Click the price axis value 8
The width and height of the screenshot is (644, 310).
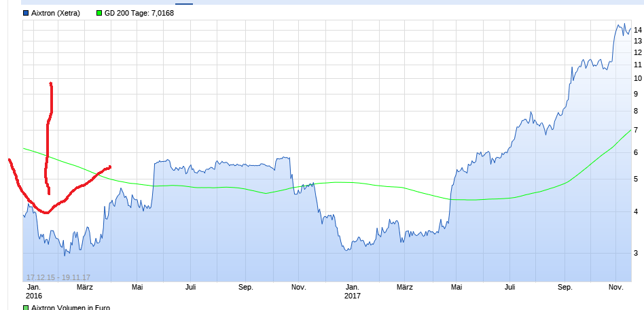637,111
